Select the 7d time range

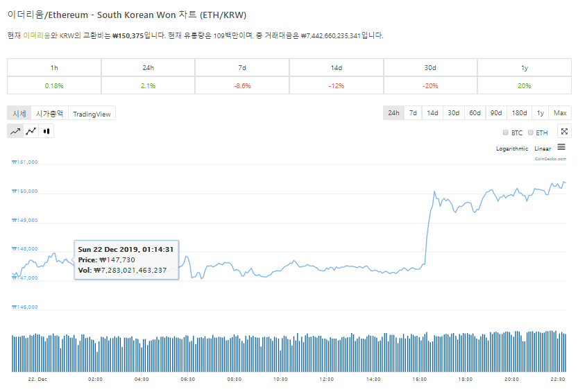413,113
